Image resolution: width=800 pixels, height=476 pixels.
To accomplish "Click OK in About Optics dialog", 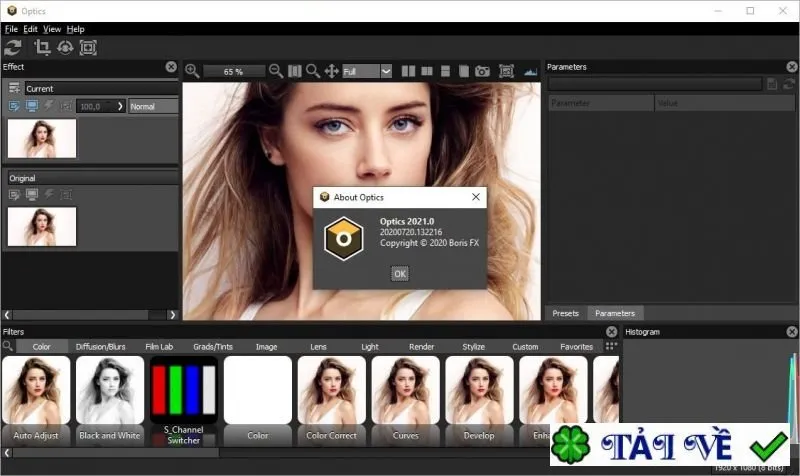I will (x=399, y=274).
